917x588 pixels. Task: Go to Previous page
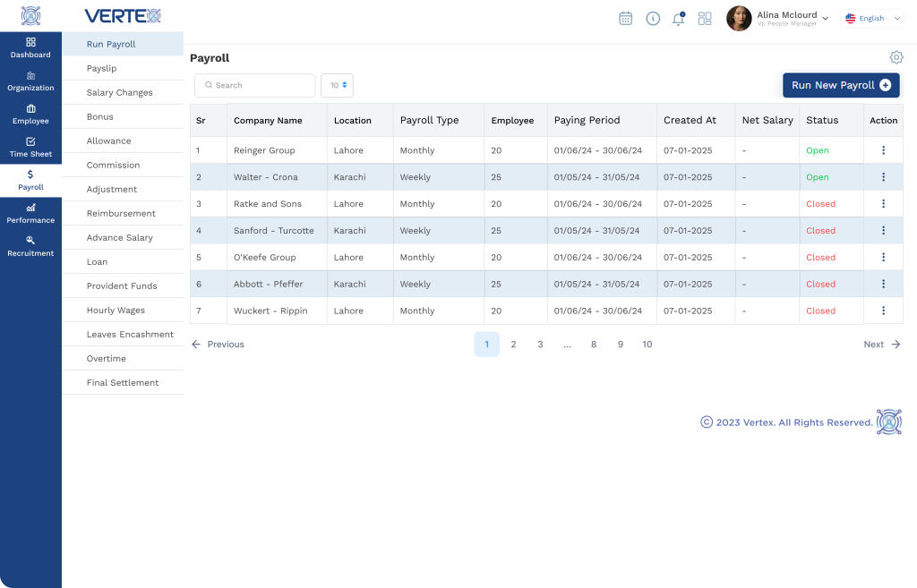[x=218, y=345]
